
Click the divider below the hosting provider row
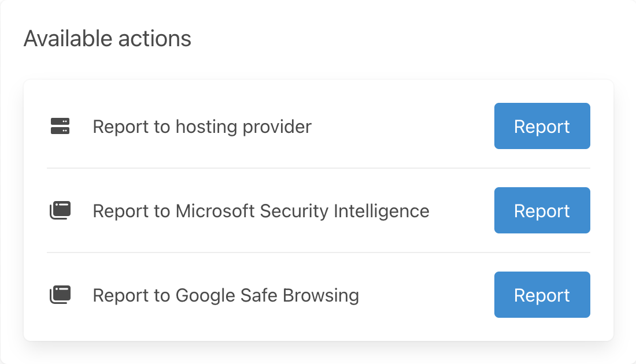(x=318, y=168)
